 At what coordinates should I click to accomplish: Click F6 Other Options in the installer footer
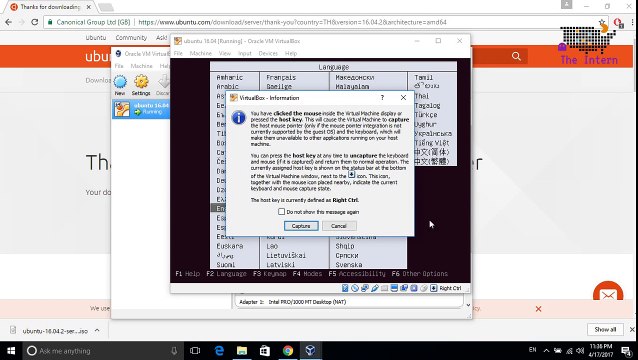coord(420,274)
